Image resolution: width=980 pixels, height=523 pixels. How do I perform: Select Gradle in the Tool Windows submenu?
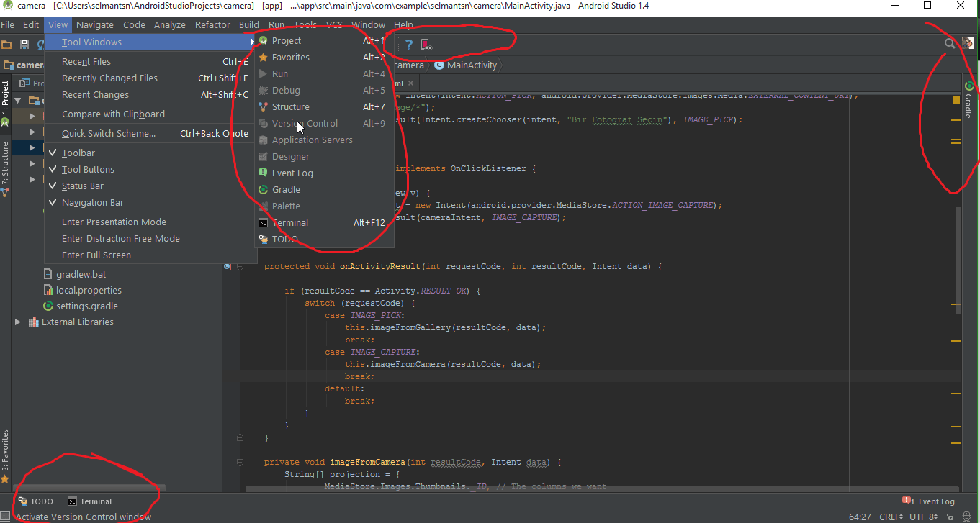(324, 190)
